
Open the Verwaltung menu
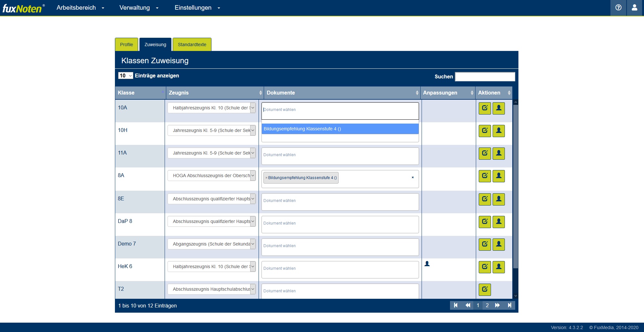point(139,8)
